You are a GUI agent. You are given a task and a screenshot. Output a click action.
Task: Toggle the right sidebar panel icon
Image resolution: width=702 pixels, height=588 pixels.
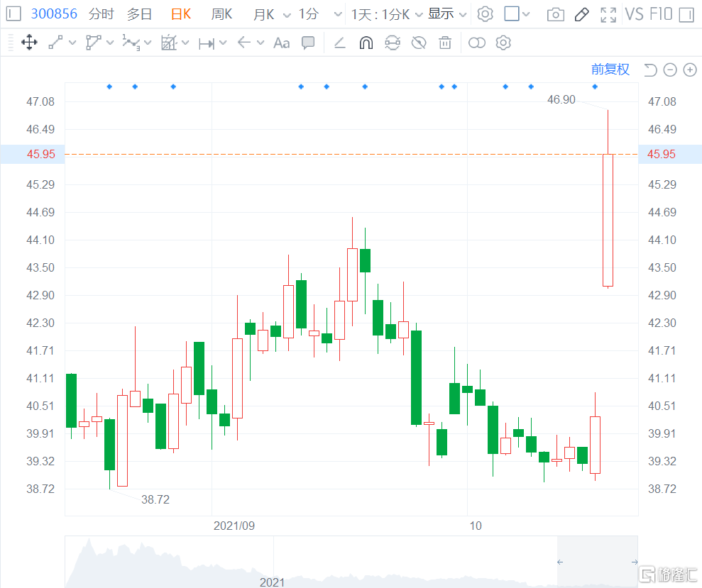(686, 15)
